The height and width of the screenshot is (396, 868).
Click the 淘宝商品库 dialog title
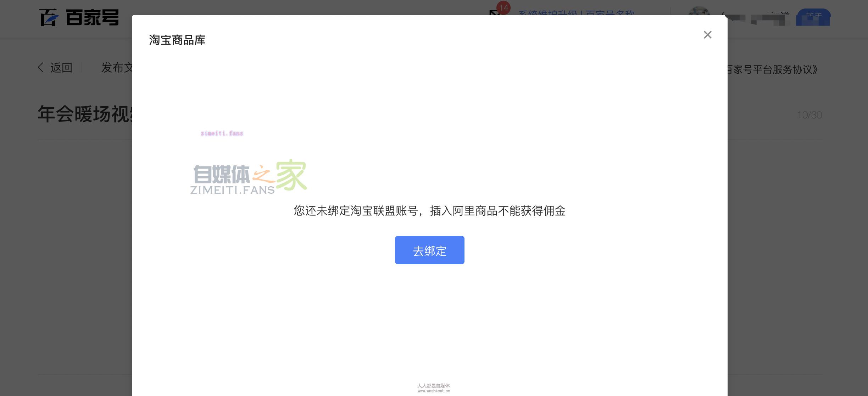[x=177, y=40]
